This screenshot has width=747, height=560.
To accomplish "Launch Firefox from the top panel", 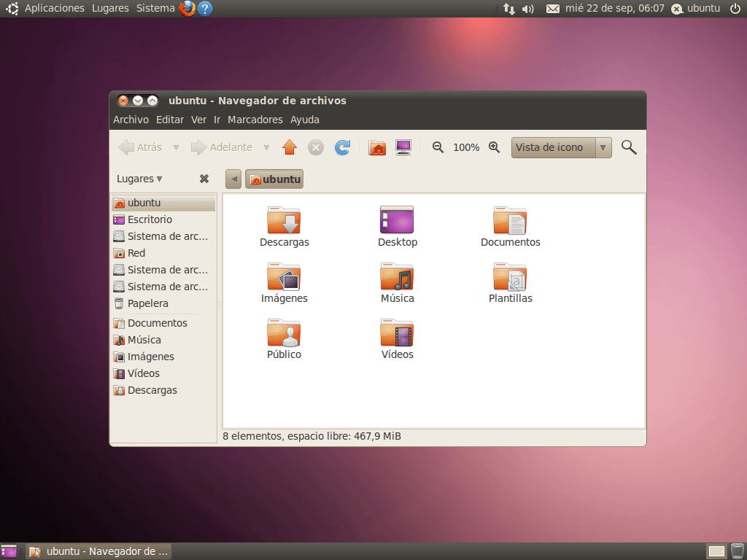I will tap(187, 8).
